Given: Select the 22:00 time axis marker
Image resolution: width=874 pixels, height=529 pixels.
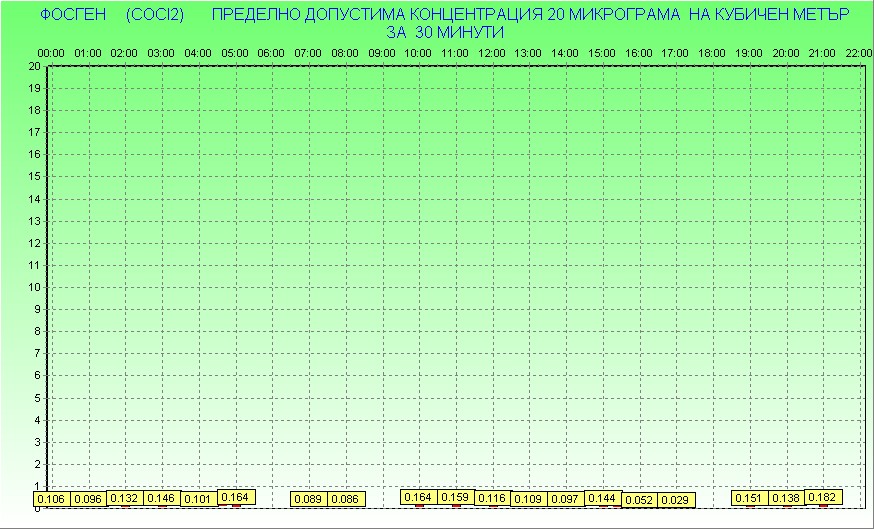Looking at the screenshot, I should [x=858, y=52].
